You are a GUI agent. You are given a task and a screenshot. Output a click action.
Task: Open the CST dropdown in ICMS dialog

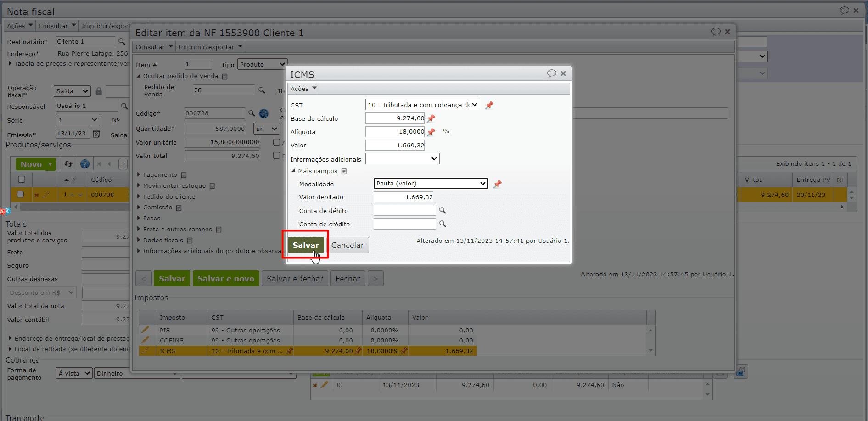point(423,105)
